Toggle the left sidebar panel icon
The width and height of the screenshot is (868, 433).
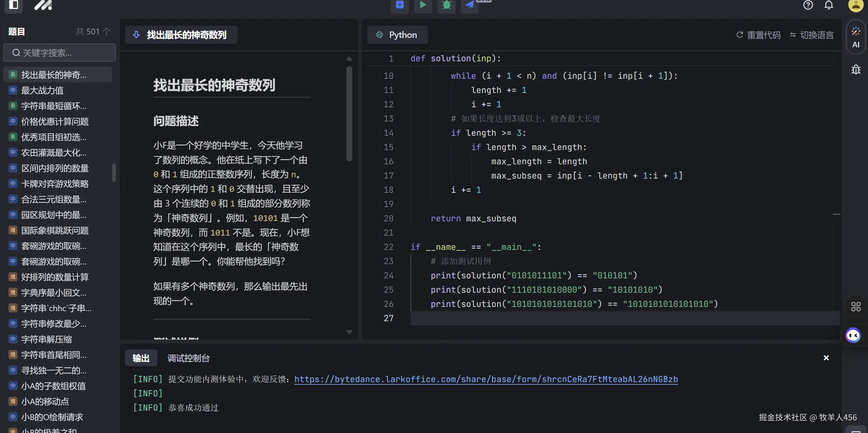coord(14,5)
